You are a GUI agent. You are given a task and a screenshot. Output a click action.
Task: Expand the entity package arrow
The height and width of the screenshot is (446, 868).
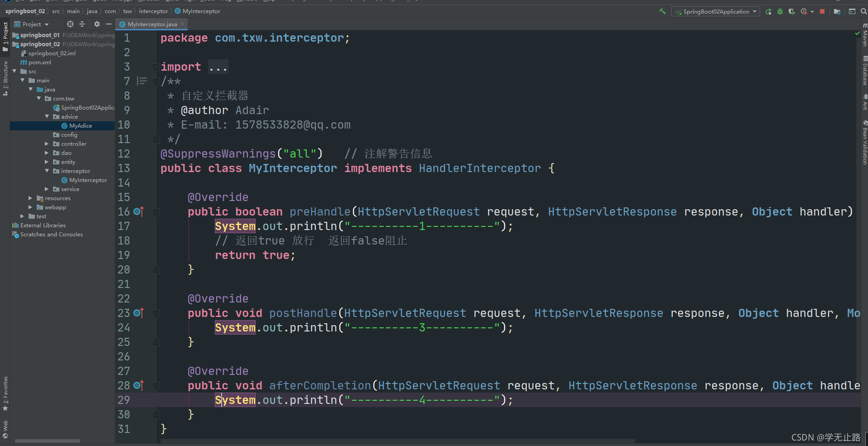(47, 162)
